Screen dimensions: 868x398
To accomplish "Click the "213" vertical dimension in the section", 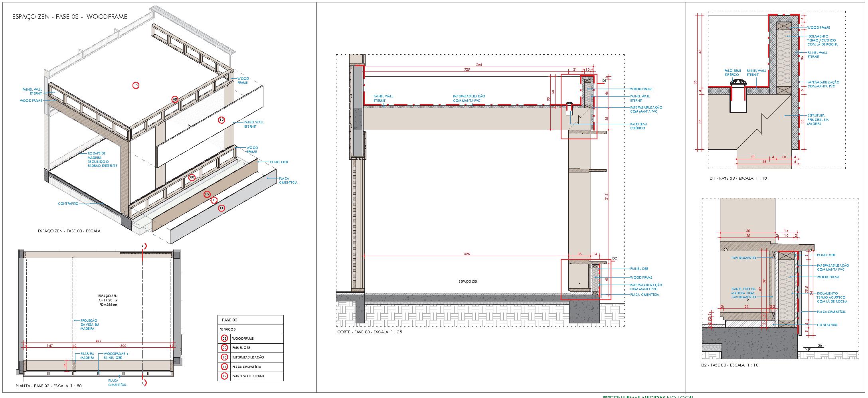I will click(x=606, y=196).
